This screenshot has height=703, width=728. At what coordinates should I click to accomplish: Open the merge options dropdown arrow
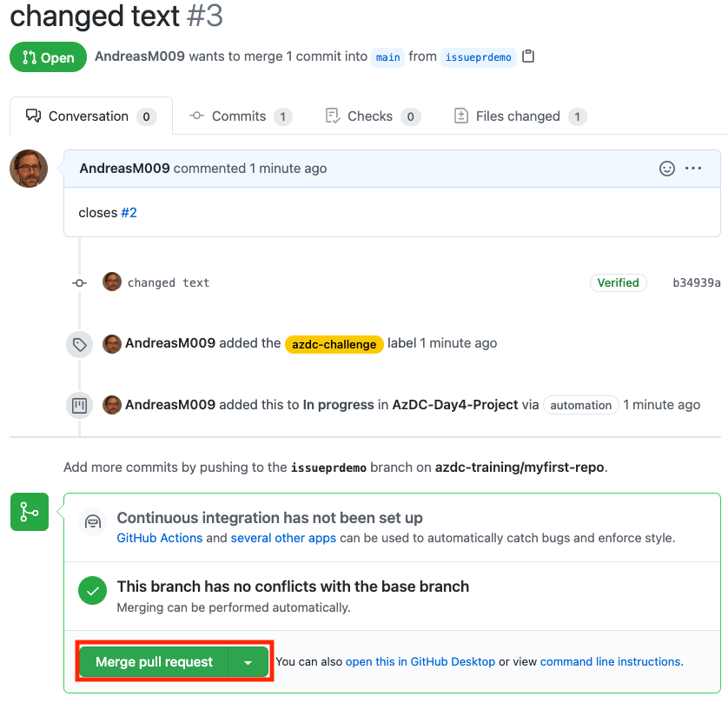(248, 660)
